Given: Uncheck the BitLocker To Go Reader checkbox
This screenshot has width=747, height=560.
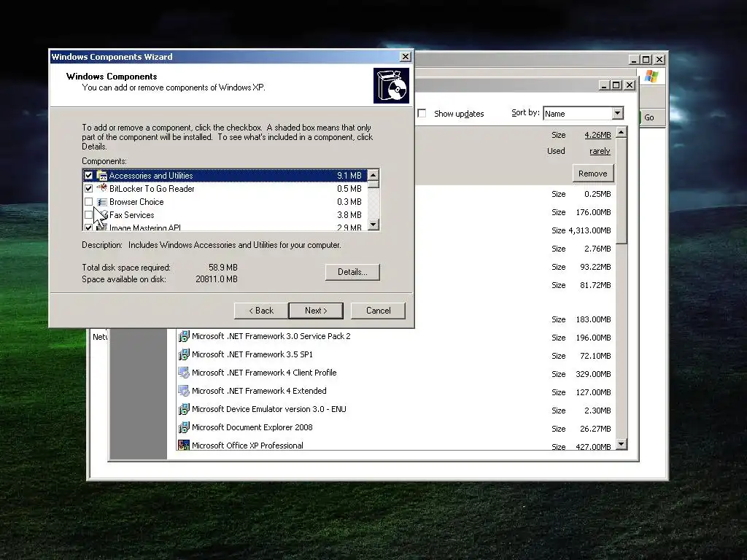Looking at the screenshot, I should tap(88, 189).
